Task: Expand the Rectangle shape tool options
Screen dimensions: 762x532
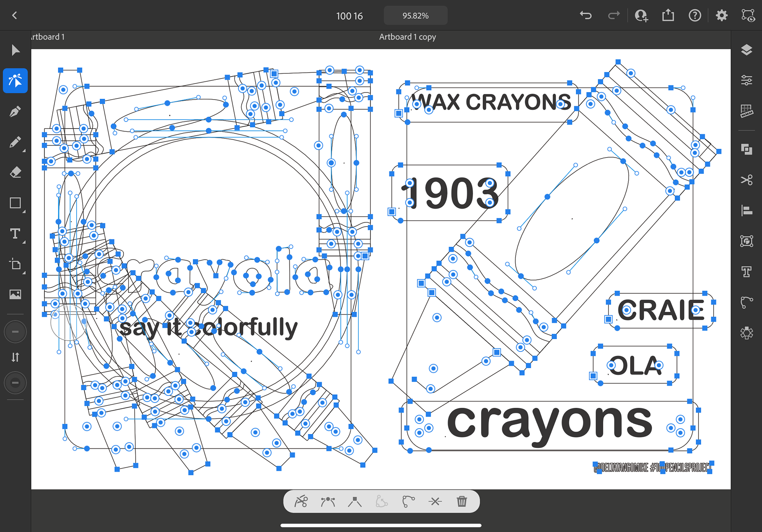Action: (x=24, y=212)
